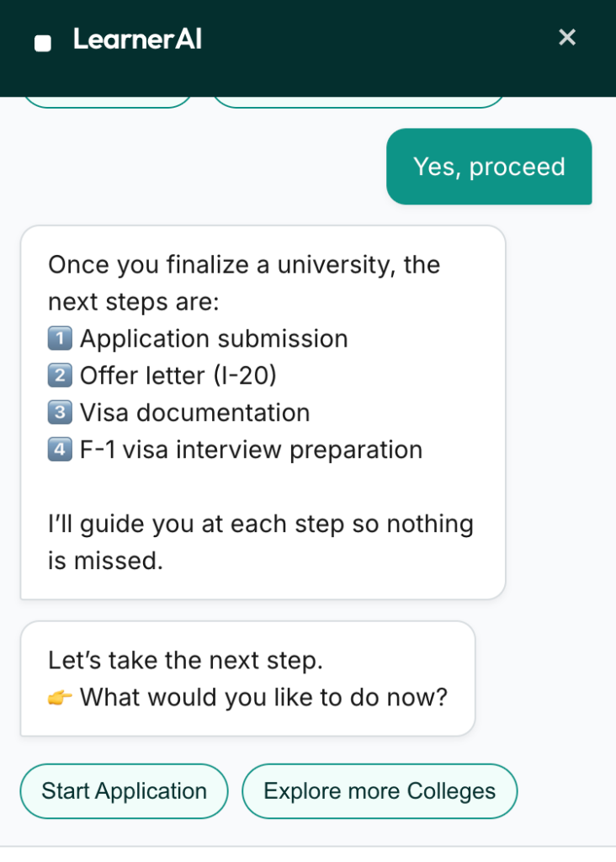Screen dimensions: 616x862
Task: Click the "Application submission" step text
Action: (x=214, y=339)
